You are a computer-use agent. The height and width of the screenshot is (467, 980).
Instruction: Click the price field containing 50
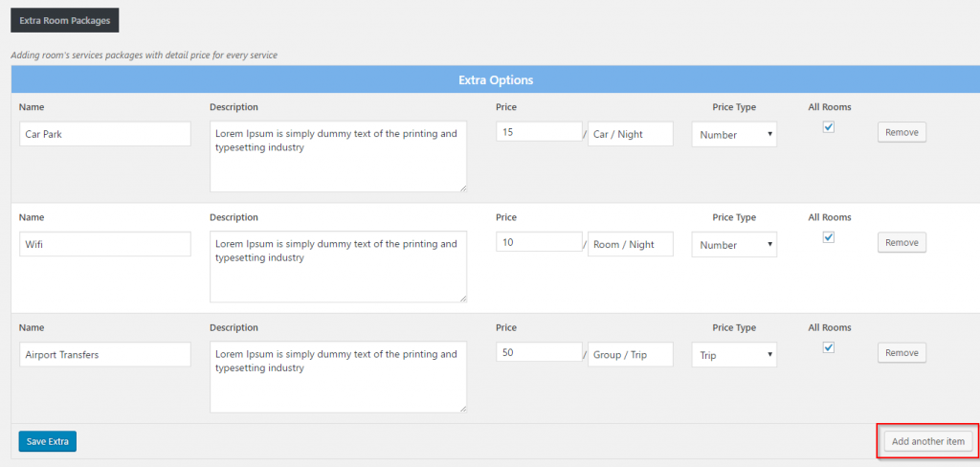coord(539,352)
